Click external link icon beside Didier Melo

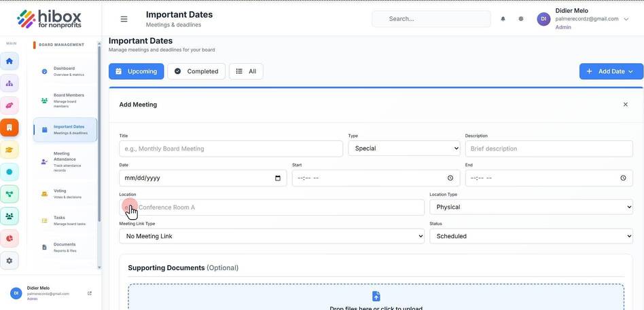90,293
